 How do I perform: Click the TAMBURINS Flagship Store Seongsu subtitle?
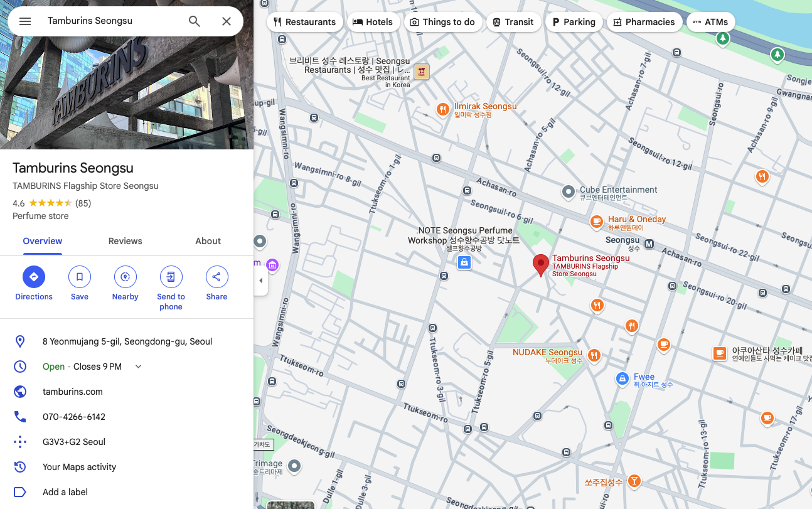pos(85,186)
